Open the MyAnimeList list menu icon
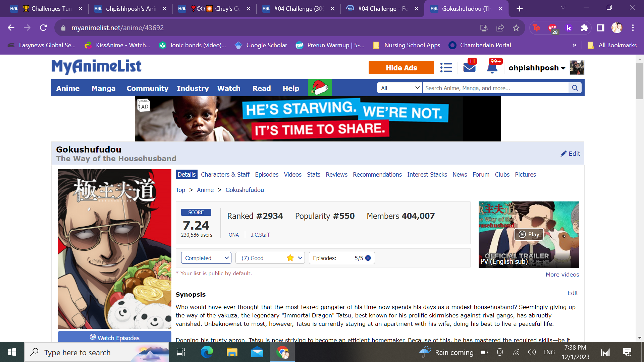 point(446,68)
